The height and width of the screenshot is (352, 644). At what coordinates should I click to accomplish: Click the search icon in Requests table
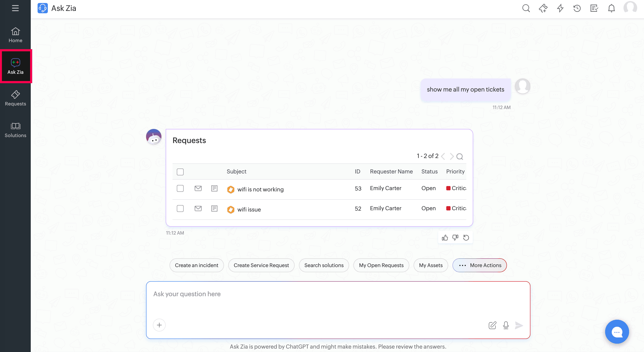pos(460,157)
